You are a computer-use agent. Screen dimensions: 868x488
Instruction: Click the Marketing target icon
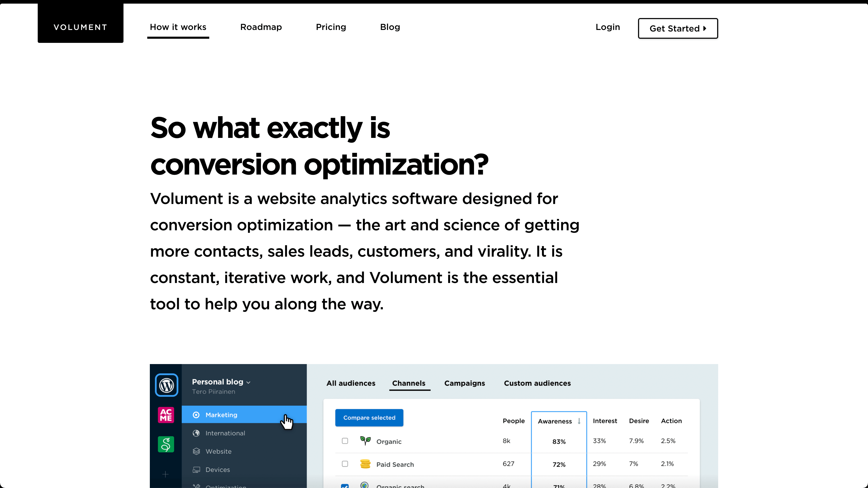point(196,415)
